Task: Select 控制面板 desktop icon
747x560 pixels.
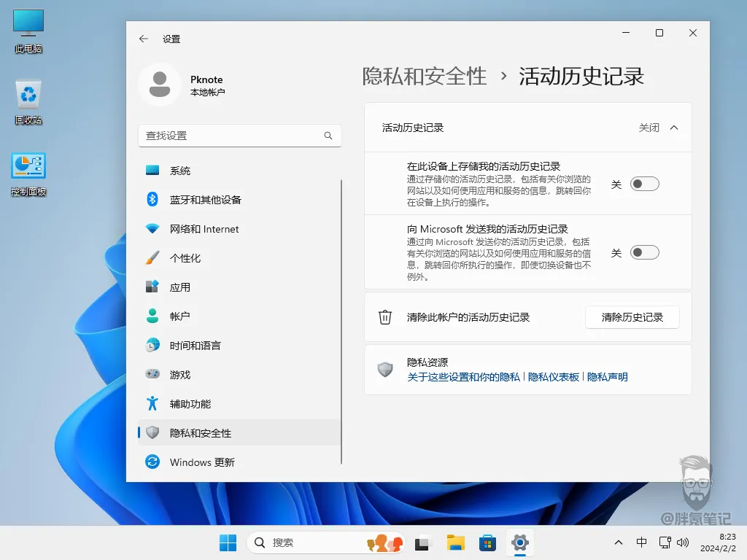Action: 28,174
